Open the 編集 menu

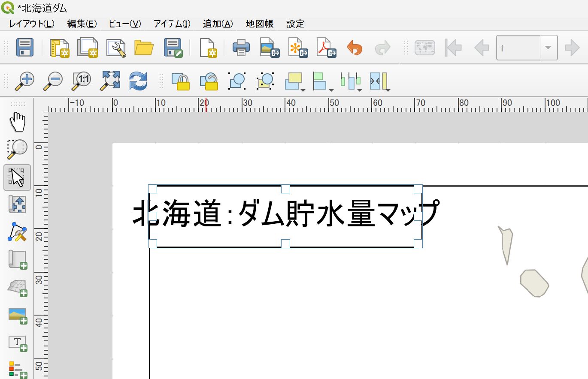(82, 24)
